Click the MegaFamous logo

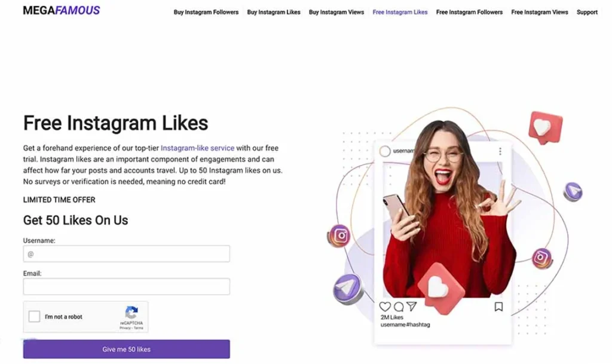62,11
